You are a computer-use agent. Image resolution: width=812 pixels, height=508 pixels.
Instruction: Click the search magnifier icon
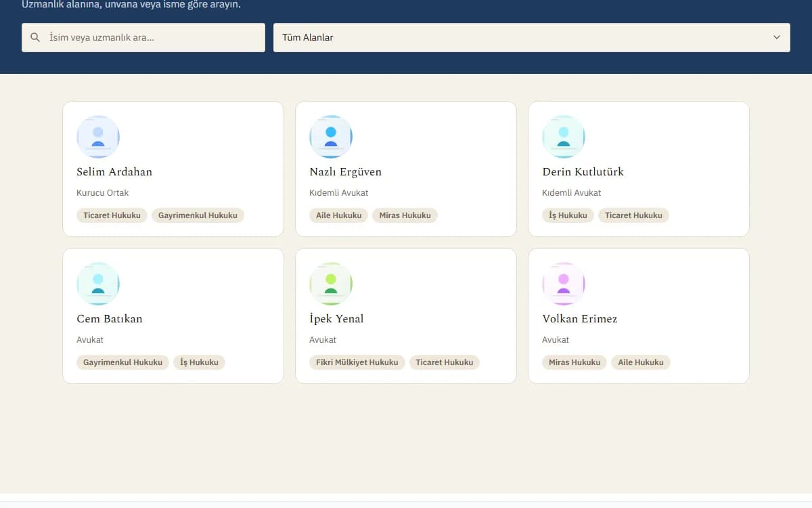pyautogui.click(x=35, y=38)
